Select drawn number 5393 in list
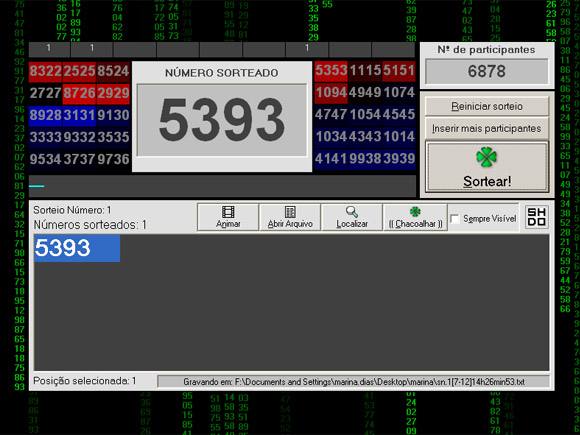This screenshot has height=435, width=580. (77, 248)
